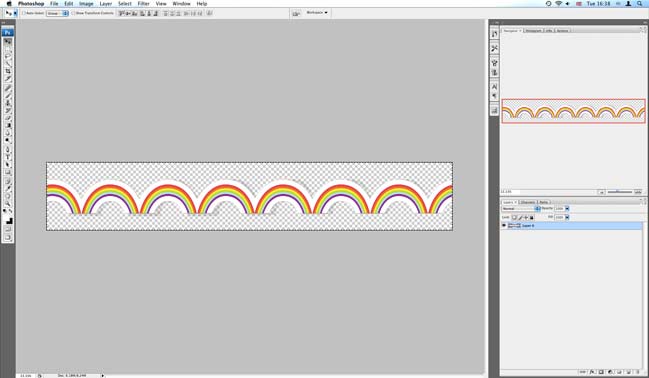This screenshot has width=649, height=378.
Task: Click the trash icon in Layers panel
Action: [x=637, y=372]
